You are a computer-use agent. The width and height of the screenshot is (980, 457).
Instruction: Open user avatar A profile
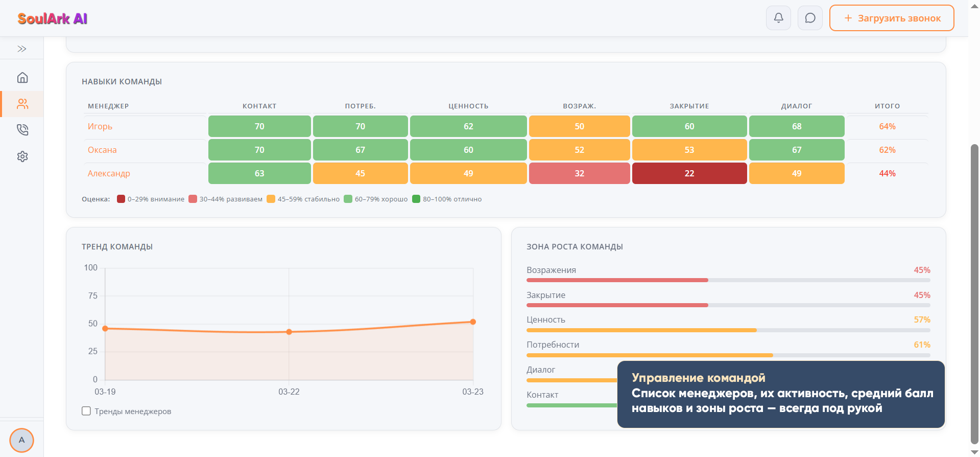(x=21, y=440)
